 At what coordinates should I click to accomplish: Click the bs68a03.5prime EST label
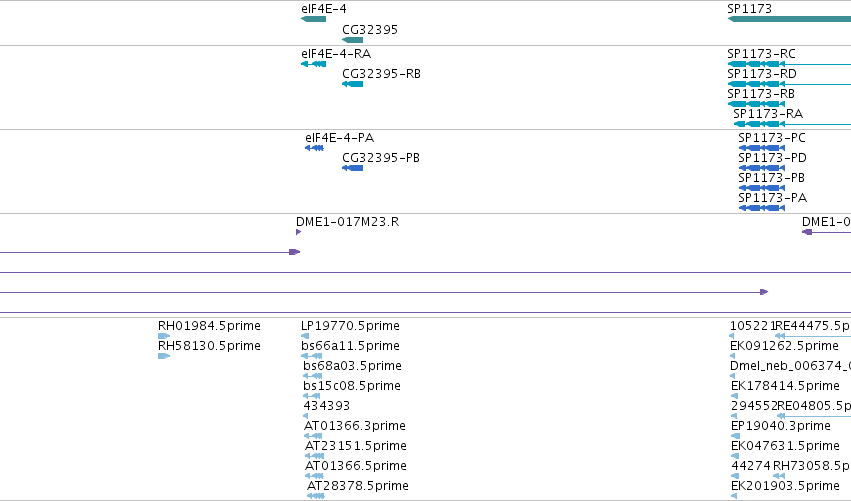pos(352,366)
